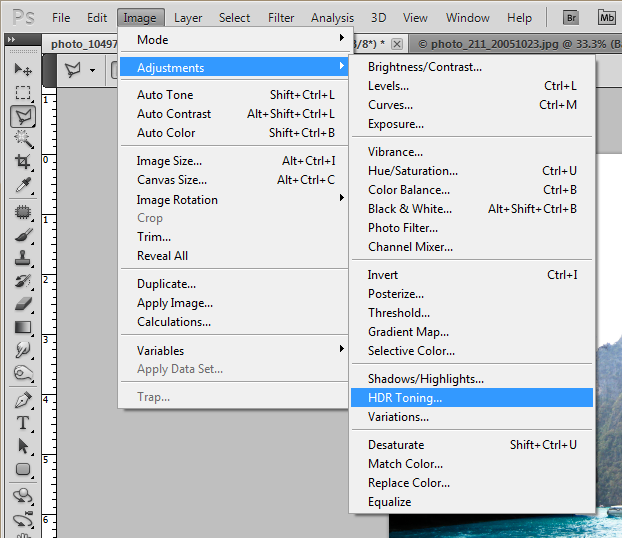Select the Horizontal Type tool

point(23,423)
